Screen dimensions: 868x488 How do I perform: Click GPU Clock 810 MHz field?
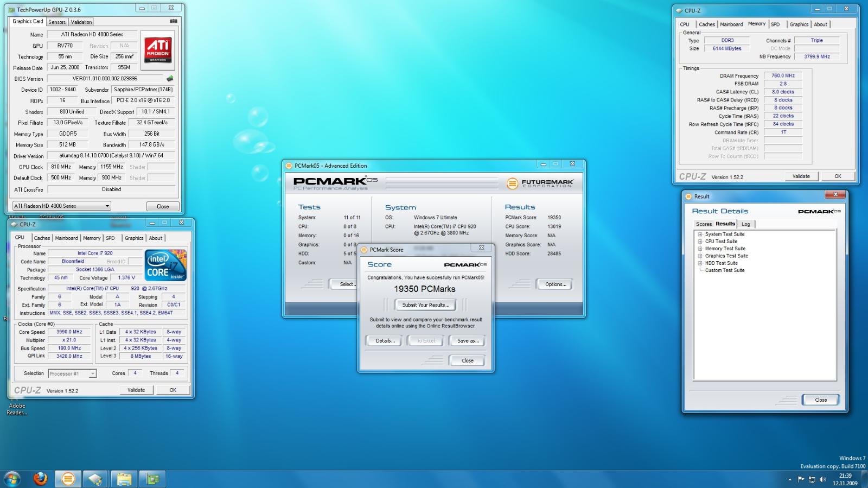pos(61,167)
